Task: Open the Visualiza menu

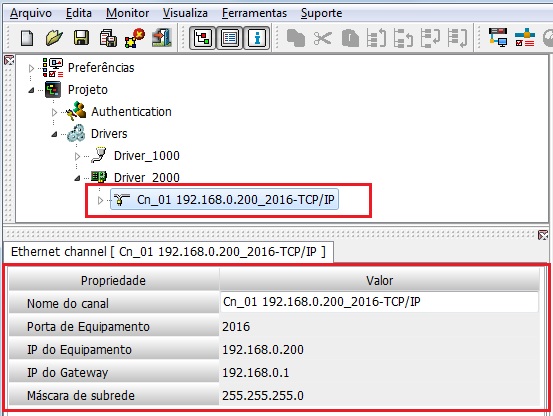Action: point(185,13)
